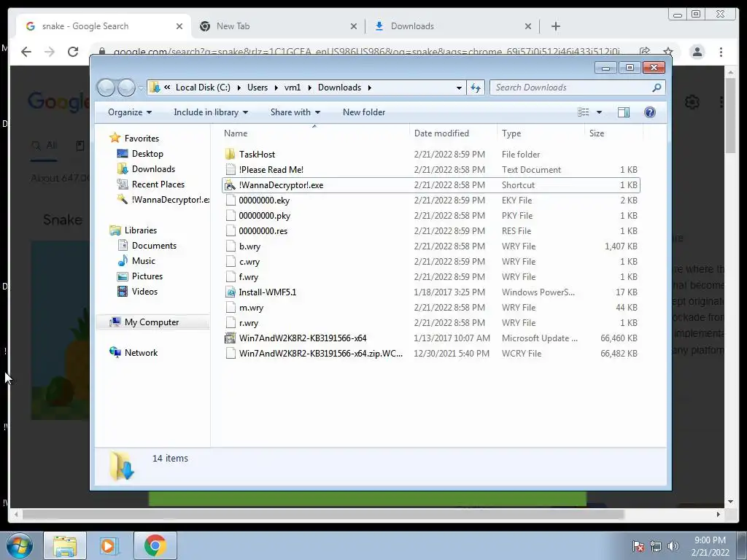This screenshot has width=747, height=560.
Task: Switch to Chrome Downloads tab
Action: [452, 26]
